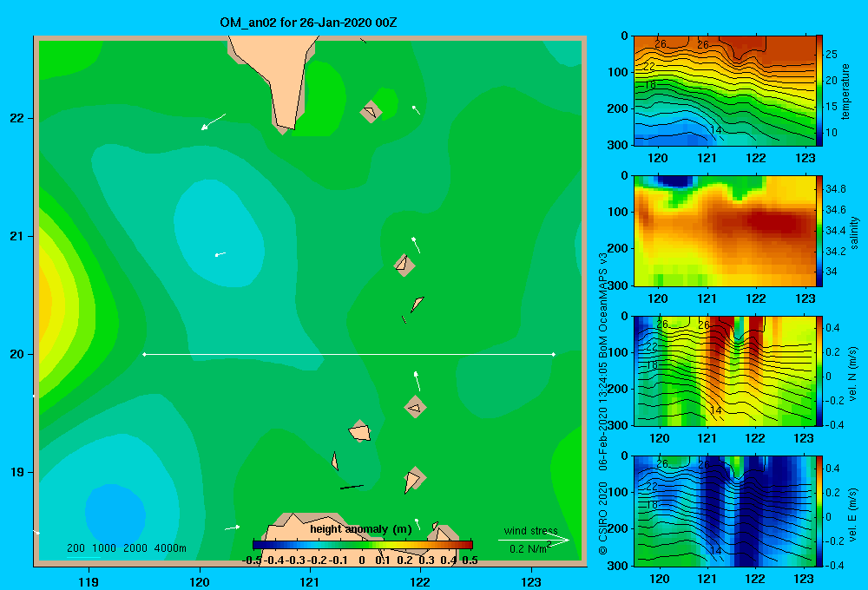
Task: Click the '2000' depth contour legend entry
Action: tap(135, 548)
